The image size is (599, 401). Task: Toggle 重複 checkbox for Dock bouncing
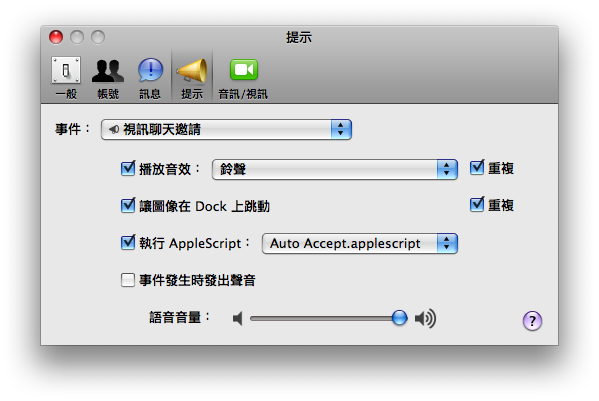coord(477,205)
